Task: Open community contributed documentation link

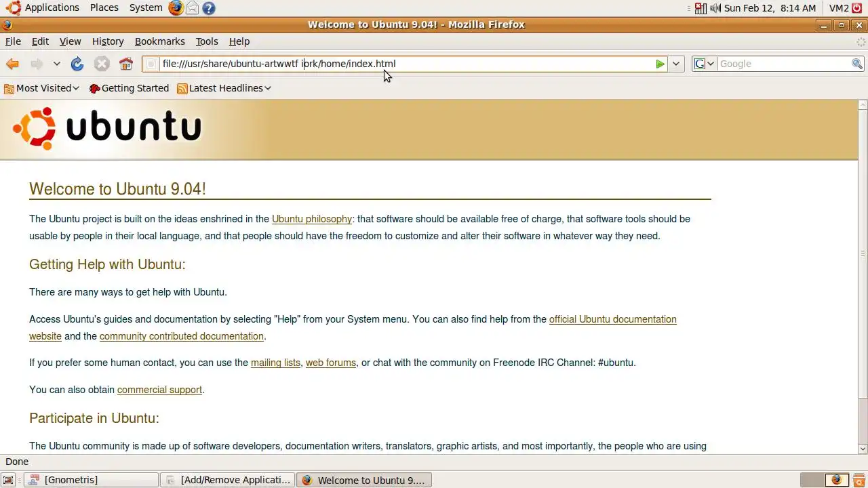Action: pos(181,336)
